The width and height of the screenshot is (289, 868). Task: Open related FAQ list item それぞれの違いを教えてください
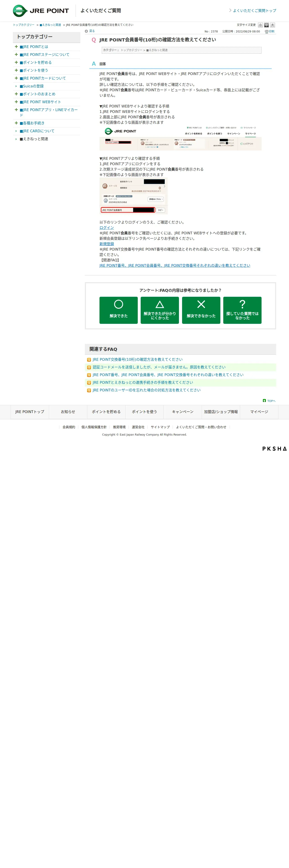click(168, 375)
